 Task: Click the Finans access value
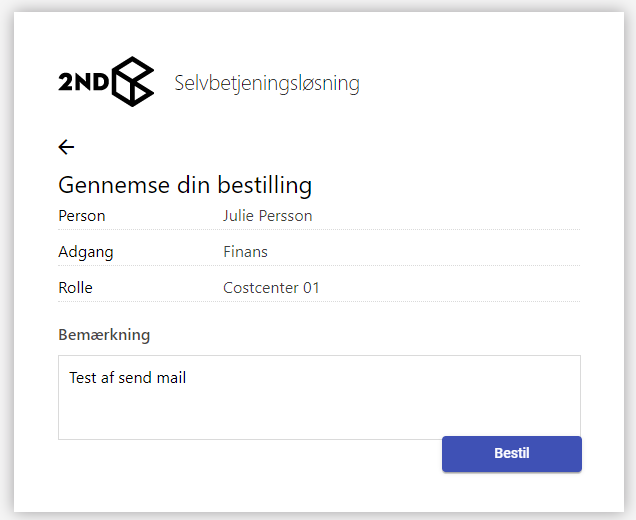click(x=245, y=252)
